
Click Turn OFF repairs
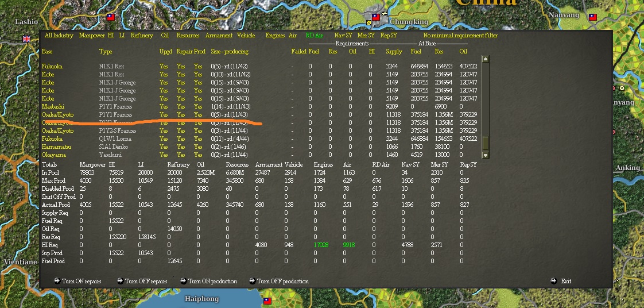point(146,281)
